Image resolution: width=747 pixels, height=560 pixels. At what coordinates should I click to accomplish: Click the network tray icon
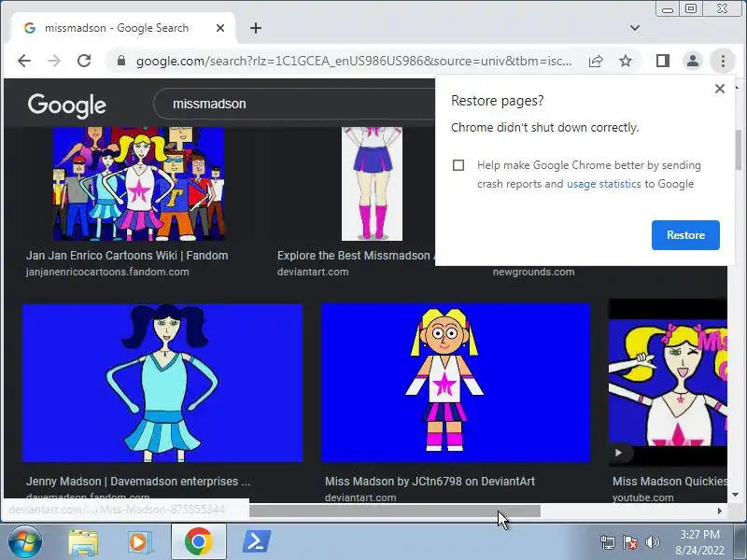pyautogui.click(x=608, y=542)
